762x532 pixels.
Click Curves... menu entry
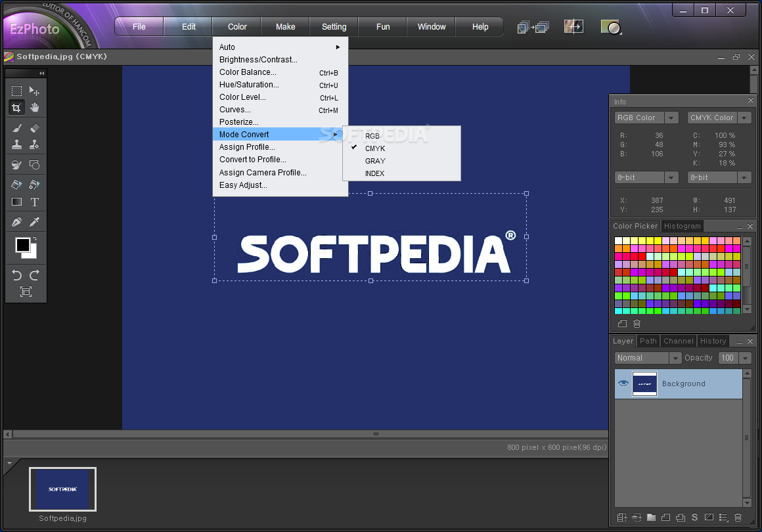tap(280, 110)
